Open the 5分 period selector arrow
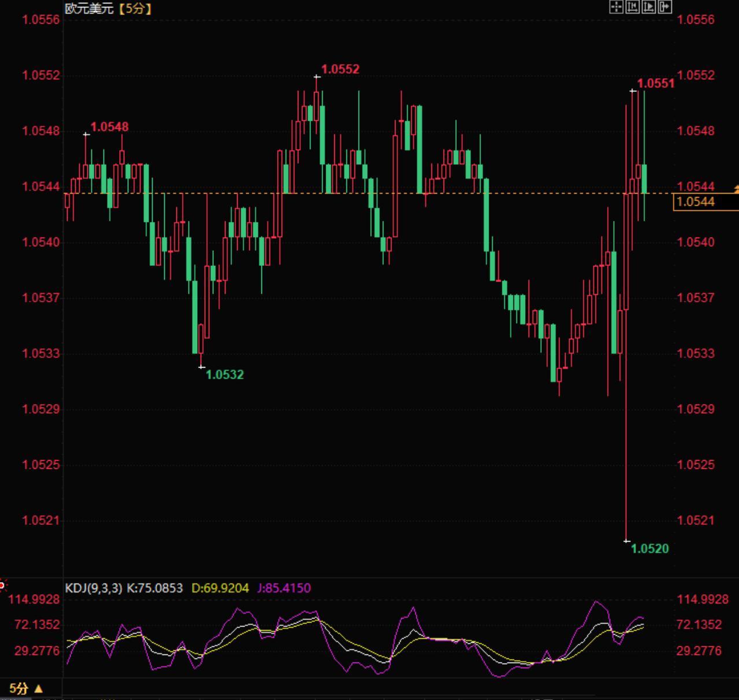 38,688
